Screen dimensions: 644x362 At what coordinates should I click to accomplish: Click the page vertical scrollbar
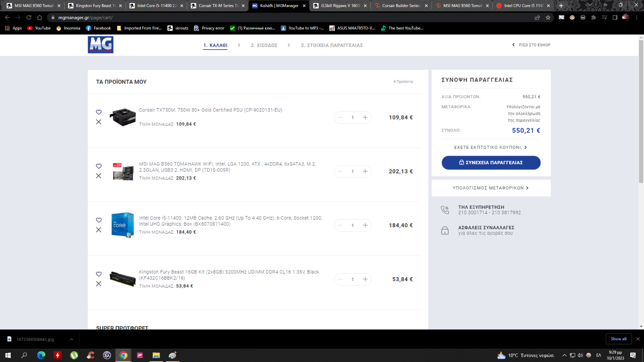(x=641, y=111)
